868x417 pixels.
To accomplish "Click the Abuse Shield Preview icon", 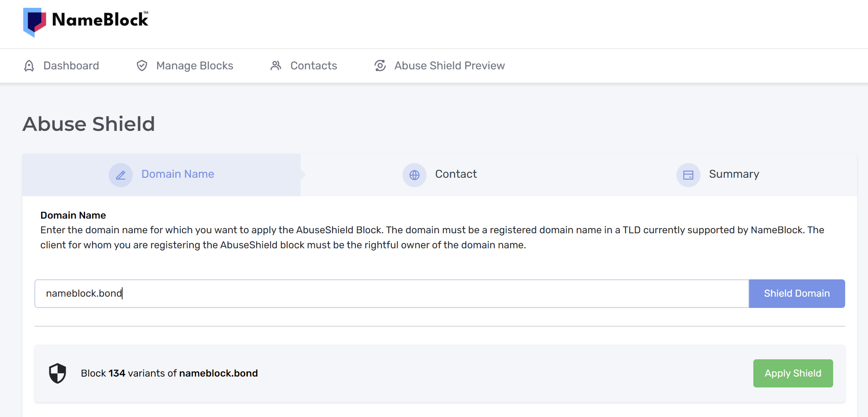I will point(380,66).
